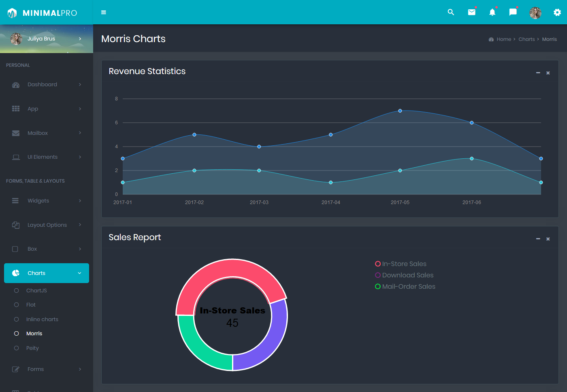567x392 pixels.
Task: Expand Forms menu chevron
Action: [80, 369]
